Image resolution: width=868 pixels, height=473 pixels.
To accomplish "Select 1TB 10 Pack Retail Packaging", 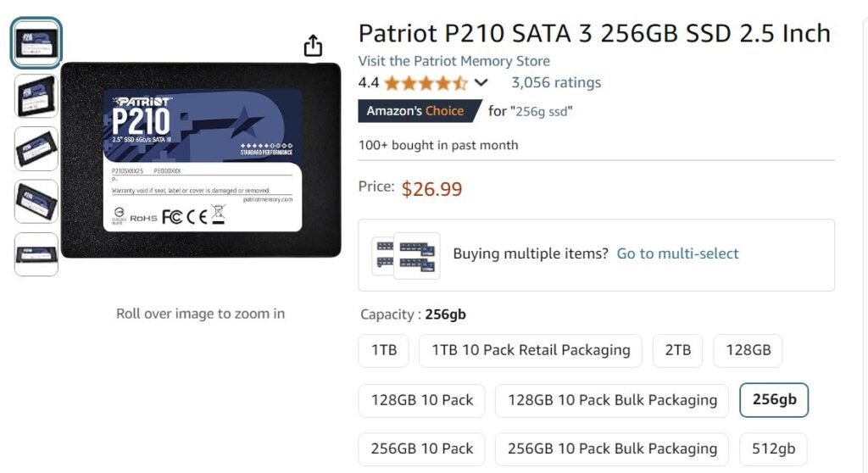I will (x=531, y=350).
